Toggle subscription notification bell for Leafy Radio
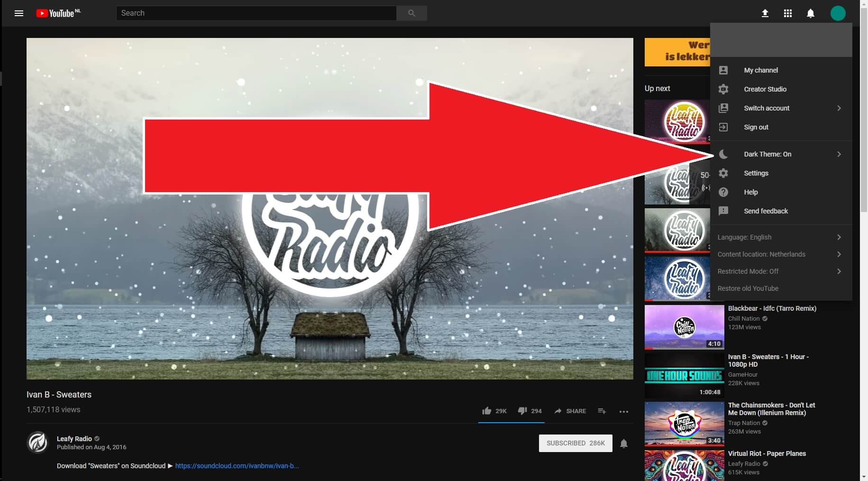 624,444
